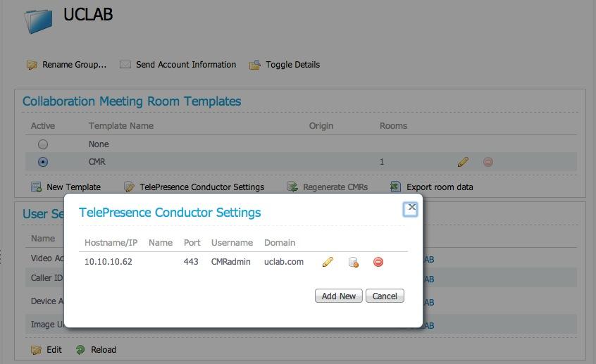Click the uclab.com domain cell

point(284,262)
